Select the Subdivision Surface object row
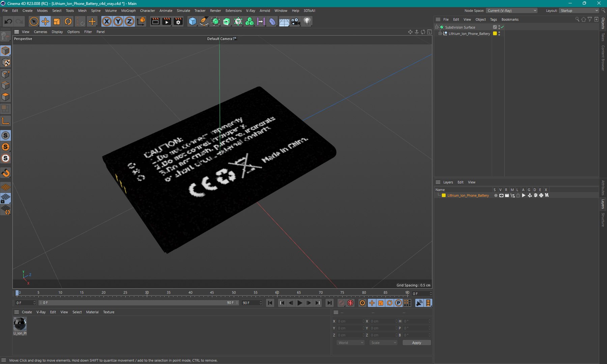 point(460,27)
